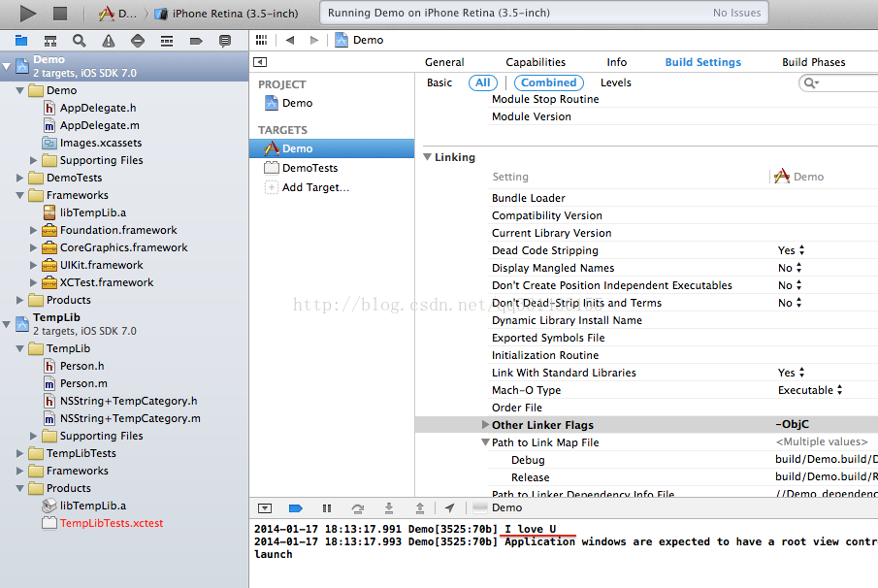878x588 pixels.
Task: Select the Levels view filter
Action: pos(615,82)
